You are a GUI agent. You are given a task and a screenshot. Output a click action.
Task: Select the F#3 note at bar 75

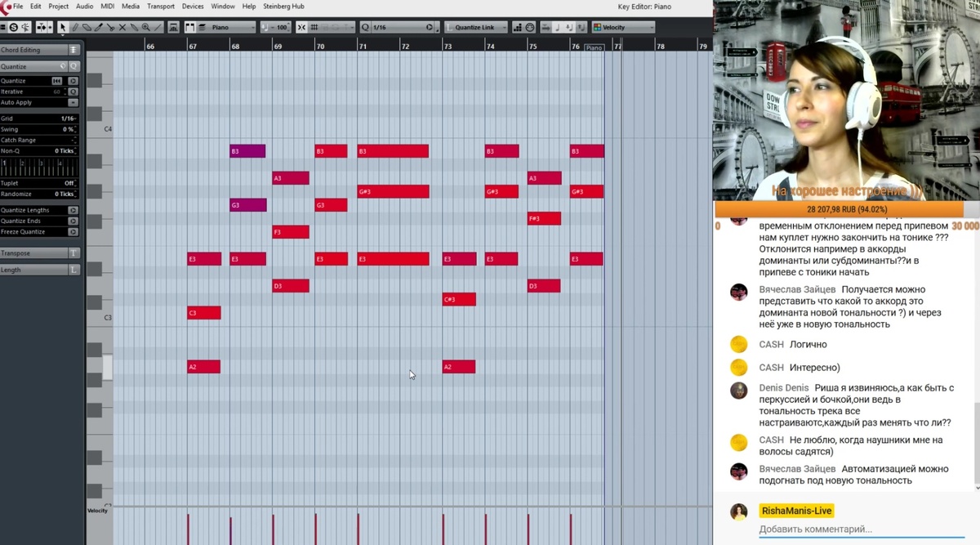point(544,218)
